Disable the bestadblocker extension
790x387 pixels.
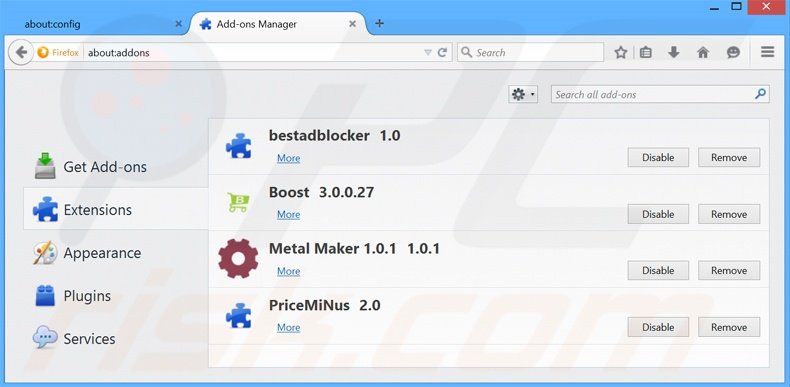658,158
